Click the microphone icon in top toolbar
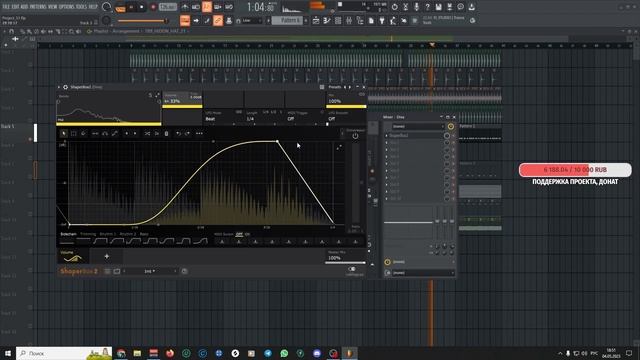This screenshot has width=640, height=360. 416,7
